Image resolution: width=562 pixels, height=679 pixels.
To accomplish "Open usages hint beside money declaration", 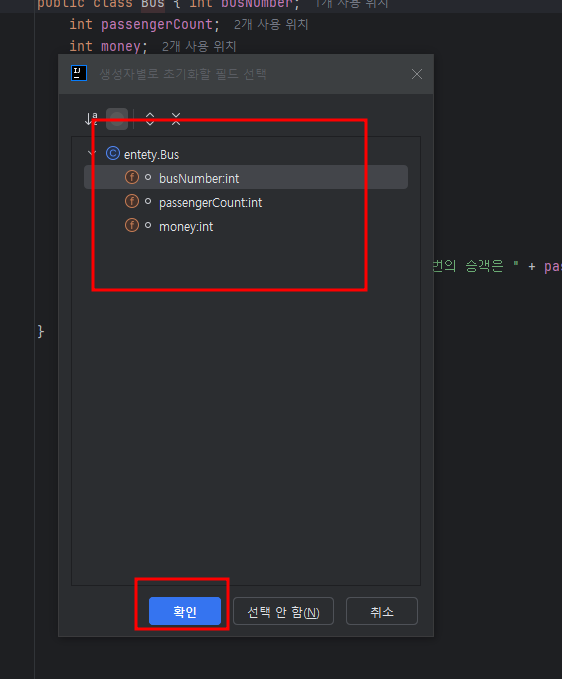I will [x=199, y=46].
